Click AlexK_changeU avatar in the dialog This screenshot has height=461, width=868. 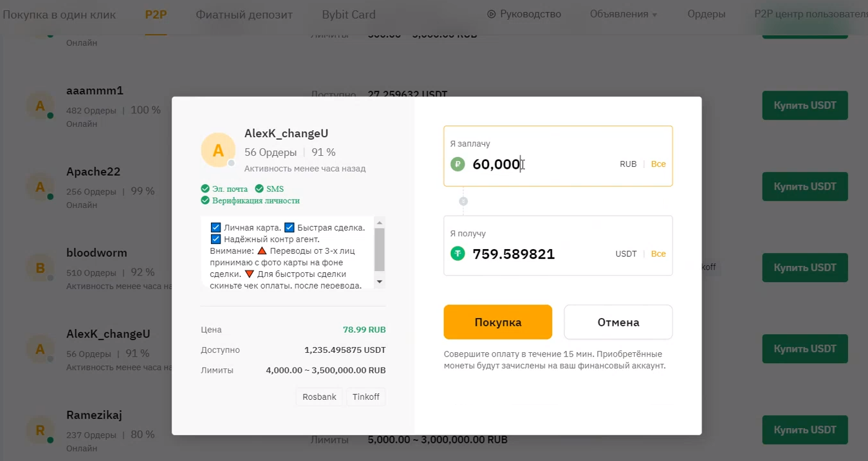coord(218,150)
